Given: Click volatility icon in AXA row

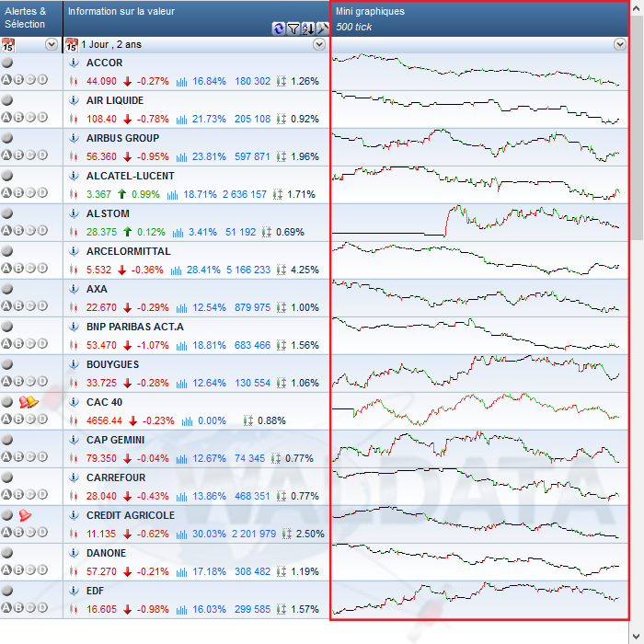Looking at the screenshot, I should coord(282,307).
